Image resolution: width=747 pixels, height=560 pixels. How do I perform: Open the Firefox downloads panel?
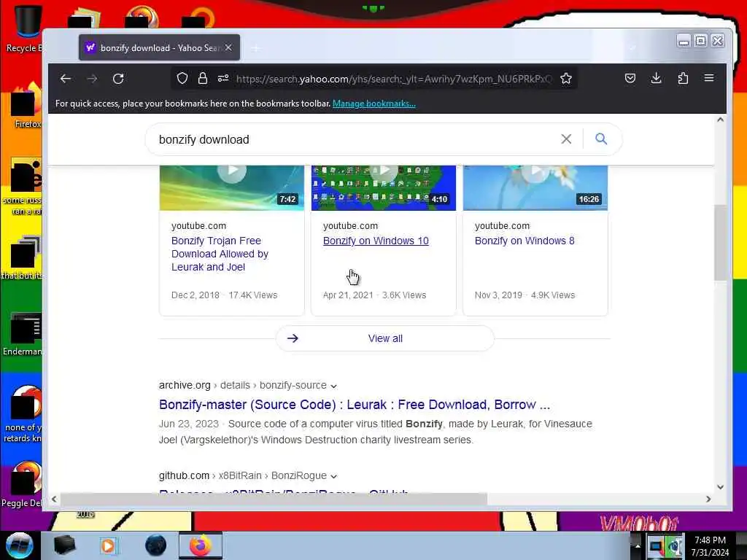[656, 78]
